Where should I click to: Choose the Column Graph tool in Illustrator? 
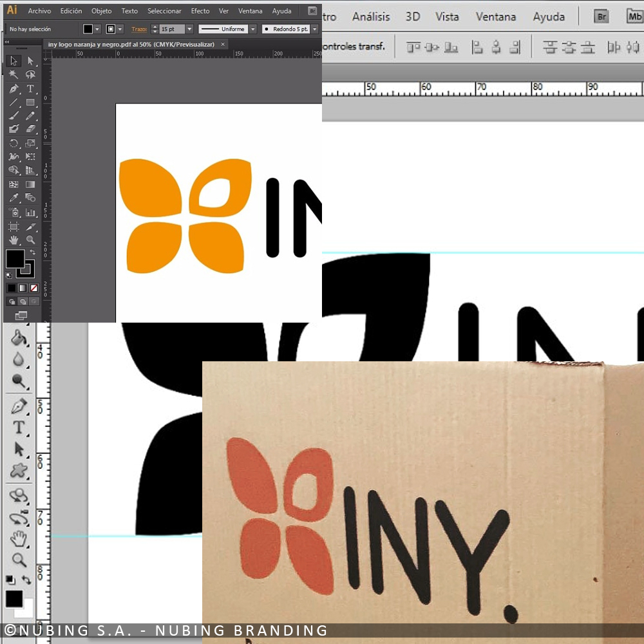pyautogui.click(x=30, y=213)
